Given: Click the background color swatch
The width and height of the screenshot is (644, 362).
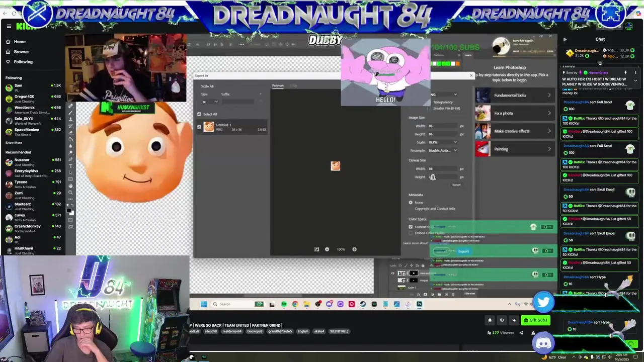Looking at the screenshot, I should 72,214.
